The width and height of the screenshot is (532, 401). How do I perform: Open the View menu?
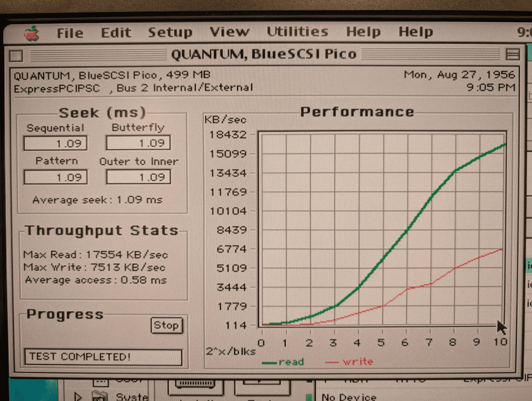230,32
